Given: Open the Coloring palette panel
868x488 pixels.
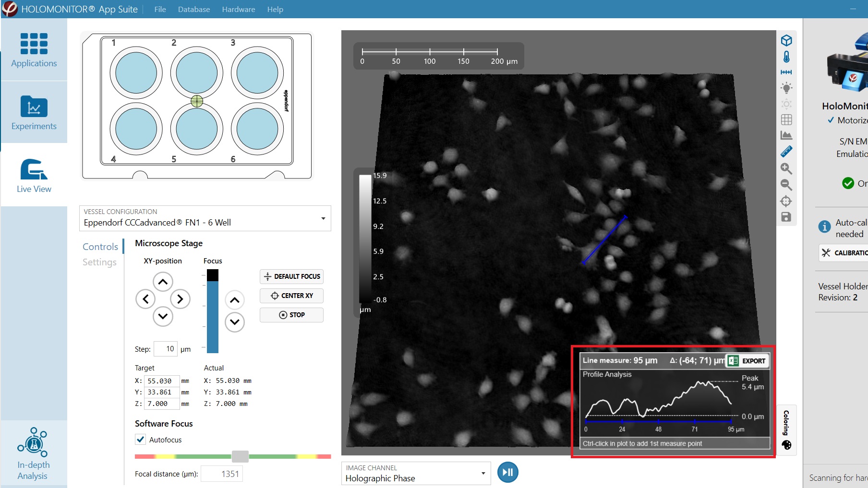Looking at the screenshot, I should (786, 444).
